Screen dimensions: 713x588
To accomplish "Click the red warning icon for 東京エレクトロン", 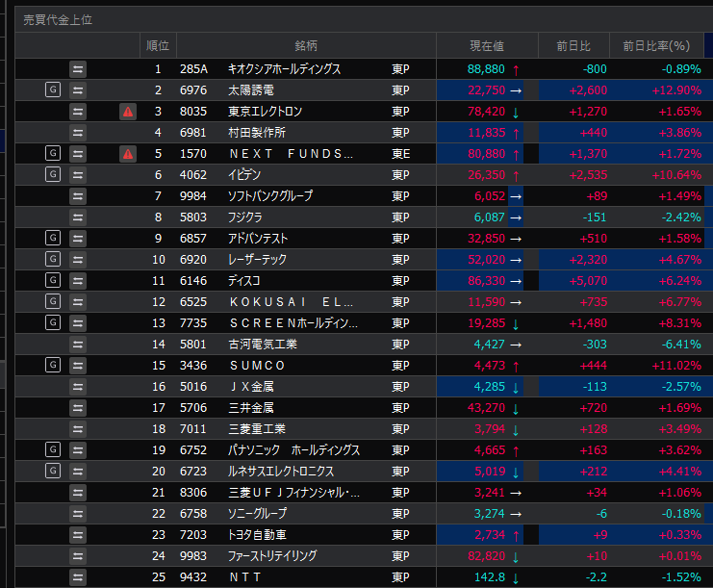I will pyautogui.click(x=128, y=112).
